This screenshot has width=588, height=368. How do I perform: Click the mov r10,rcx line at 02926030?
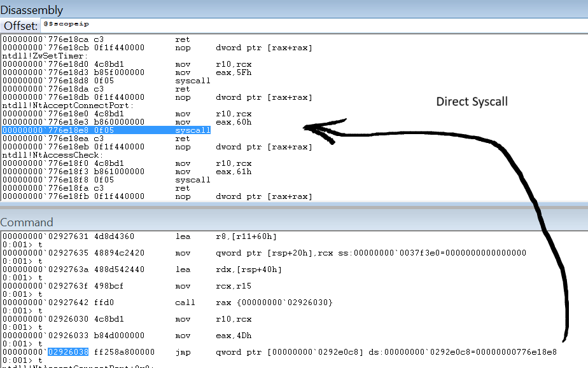[127, 319]
